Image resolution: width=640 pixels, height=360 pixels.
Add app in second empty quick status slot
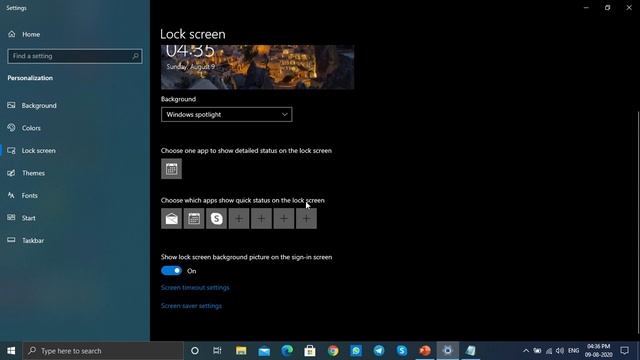click(261, 218)
